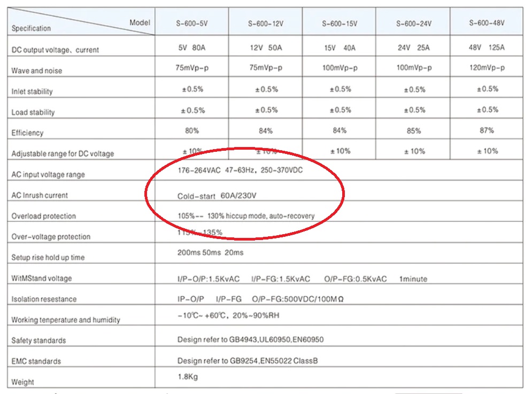Select the S-600-48V model column header
This screenshot has height=394, width=532.
click(x=487, y=22)
